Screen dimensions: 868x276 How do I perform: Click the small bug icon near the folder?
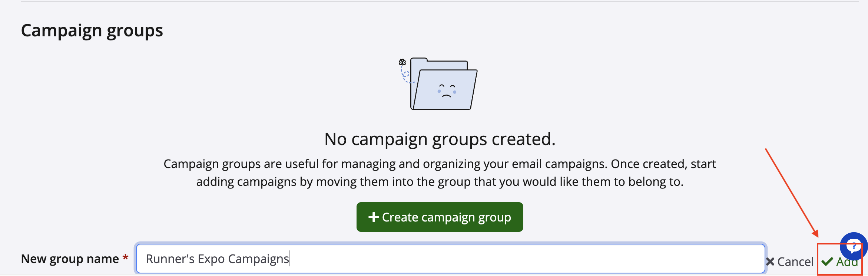402,62
